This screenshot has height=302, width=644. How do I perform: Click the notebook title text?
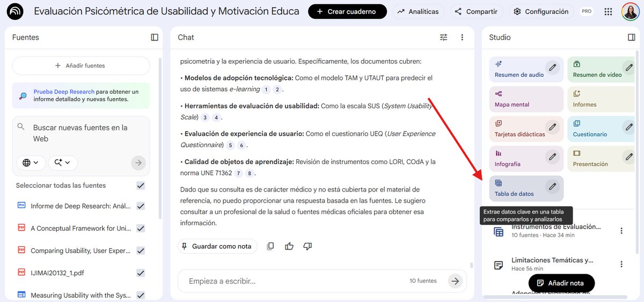166,11
